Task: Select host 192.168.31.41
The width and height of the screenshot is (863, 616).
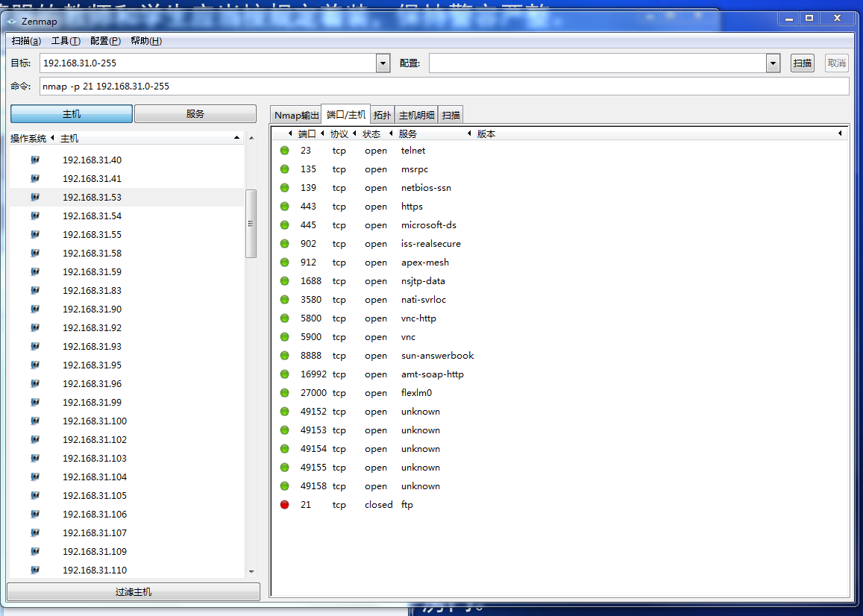Action: click(x=127, y=178)
